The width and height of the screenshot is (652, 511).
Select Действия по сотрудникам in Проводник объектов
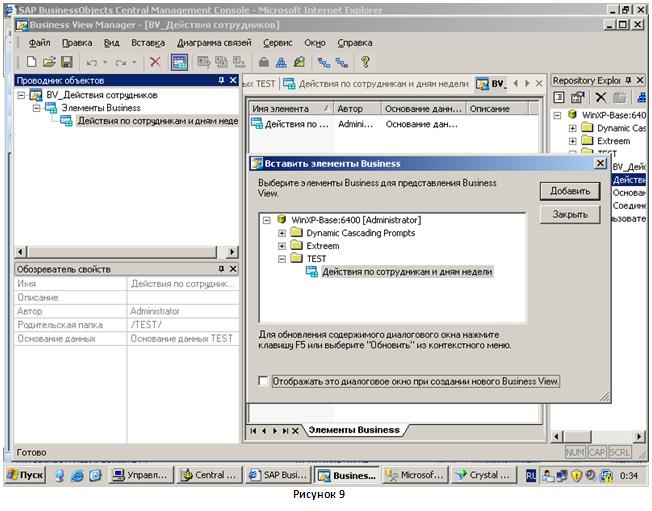(157, 121)
